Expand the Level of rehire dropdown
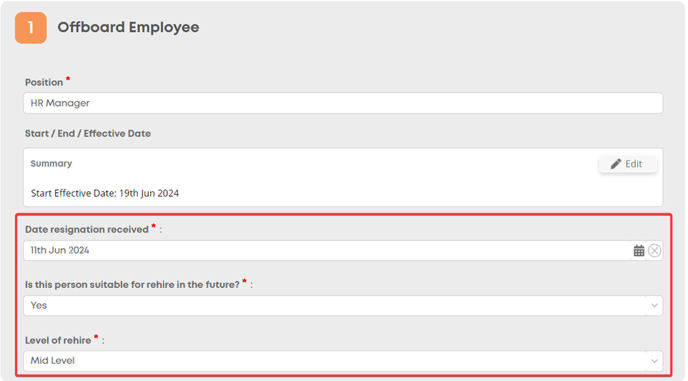Image resolution: width=688 pixels, height=381 pixels. 343,361
